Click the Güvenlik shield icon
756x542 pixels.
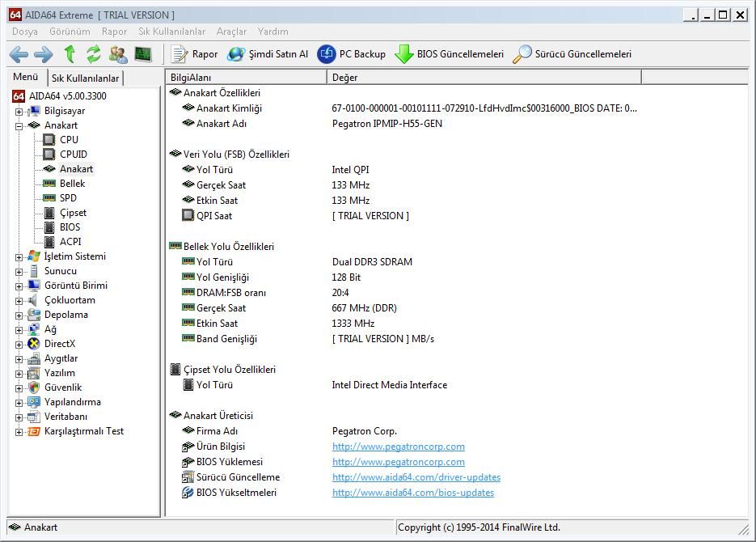34,387
